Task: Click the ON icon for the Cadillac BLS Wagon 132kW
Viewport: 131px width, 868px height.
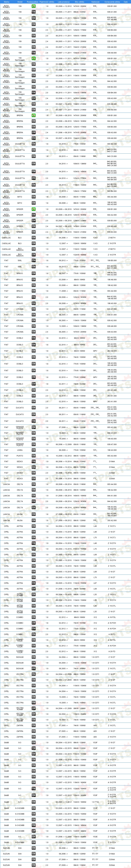Action: click(34, 255)
